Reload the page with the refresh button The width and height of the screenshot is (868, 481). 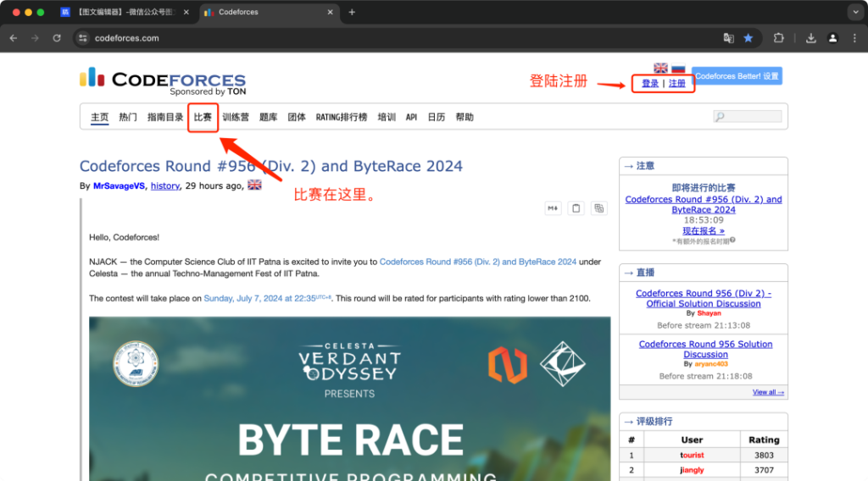coord(57,38)
